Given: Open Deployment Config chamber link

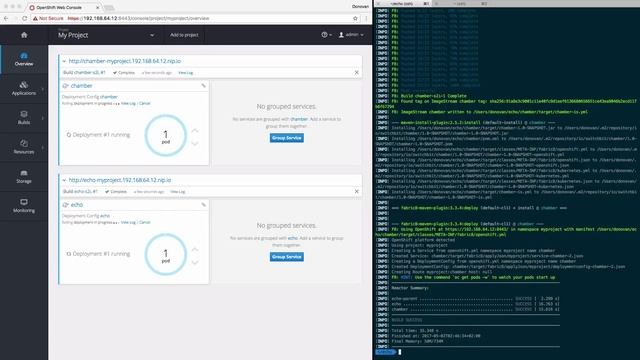Looking at the screenshot, I should click(109, 97).
